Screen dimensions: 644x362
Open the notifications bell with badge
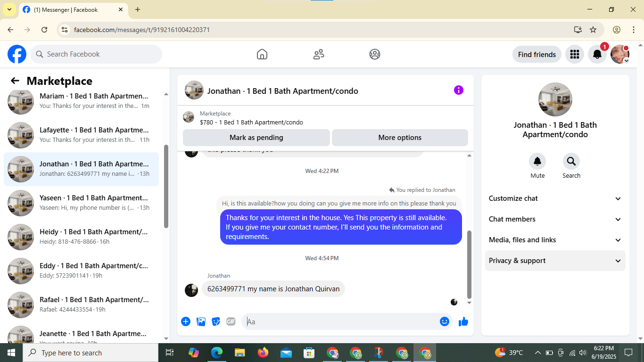[x=597, y=54]
